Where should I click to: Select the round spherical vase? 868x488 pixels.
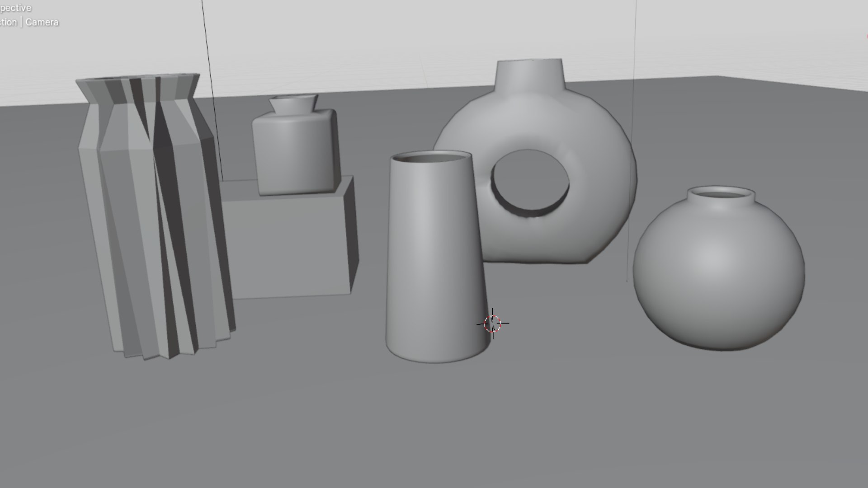pos(719,269)
